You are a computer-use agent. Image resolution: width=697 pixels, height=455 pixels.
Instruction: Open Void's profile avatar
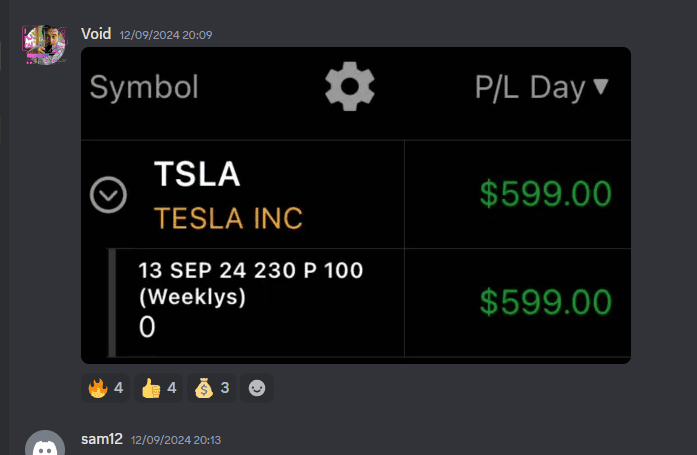click(x=45, y=45)
